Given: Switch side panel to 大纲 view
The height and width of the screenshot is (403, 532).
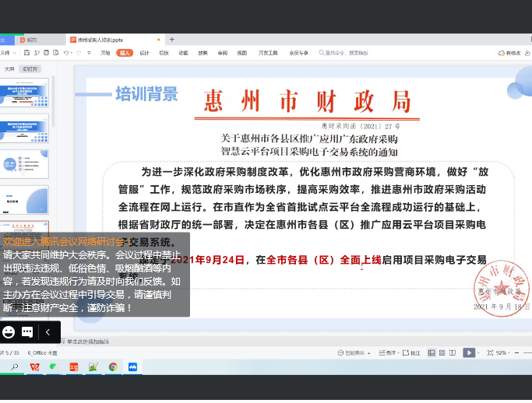Looking at the screenshot, I should tap(9, 69).
